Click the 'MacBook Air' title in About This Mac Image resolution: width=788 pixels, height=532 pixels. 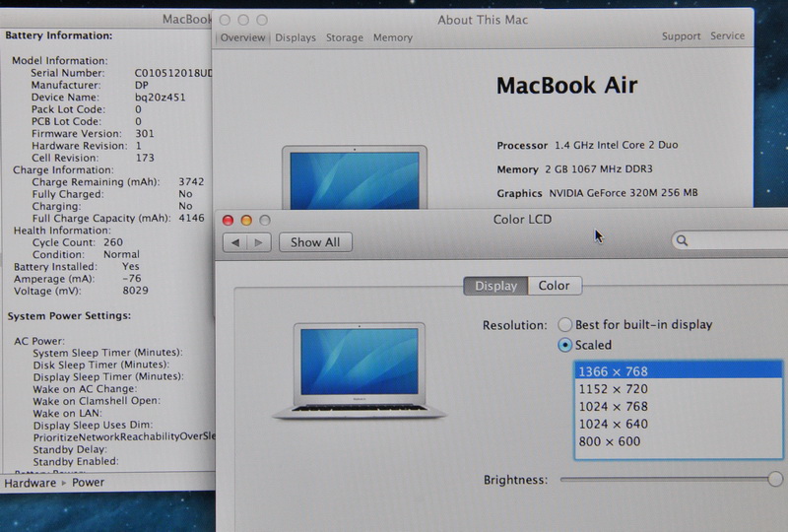point(567,86)
